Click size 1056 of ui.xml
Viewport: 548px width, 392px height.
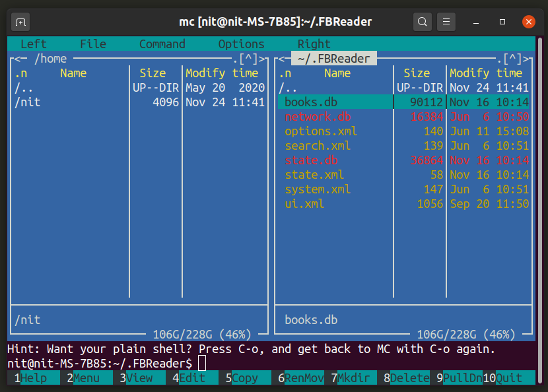tap(430, 204)
